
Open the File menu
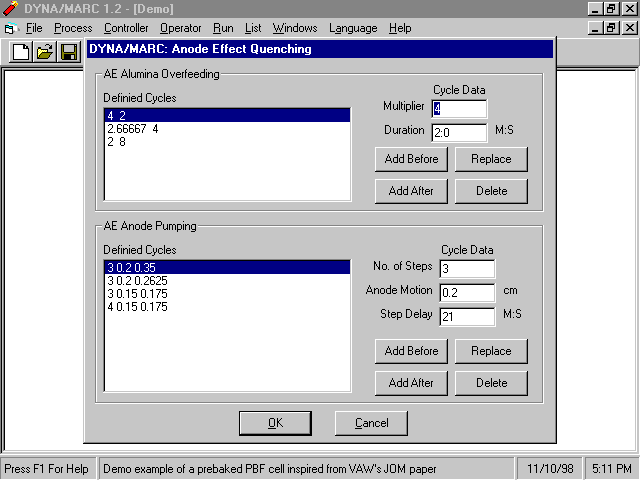click(34, 28)
